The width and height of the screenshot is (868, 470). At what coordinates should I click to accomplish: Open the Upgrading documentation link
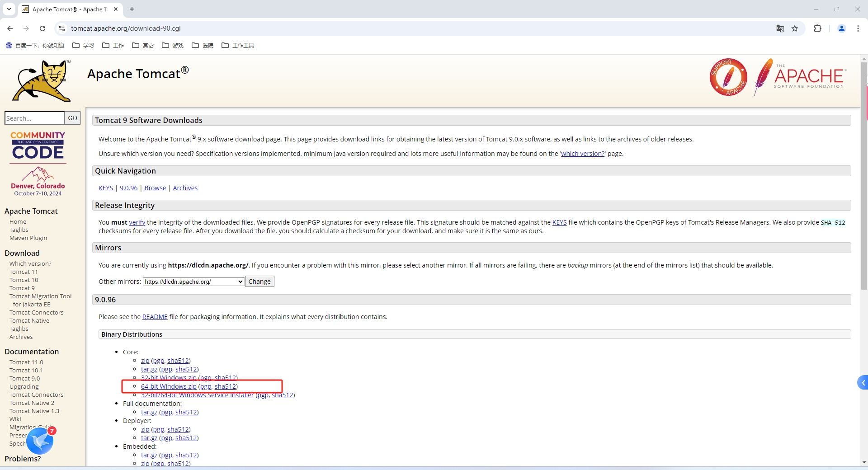(x=24, y=387)
